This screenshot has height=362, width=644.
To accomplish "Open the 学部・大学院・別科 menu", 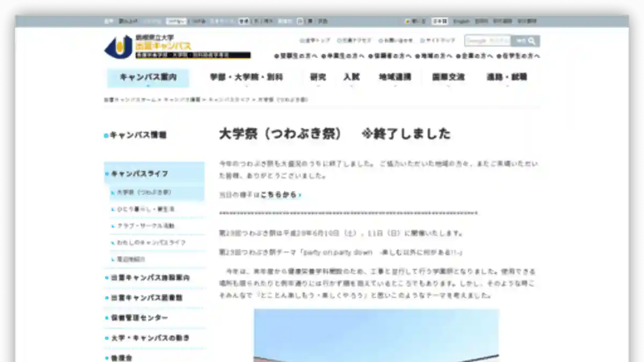I will pyautogui.click(x=246, y=77).
